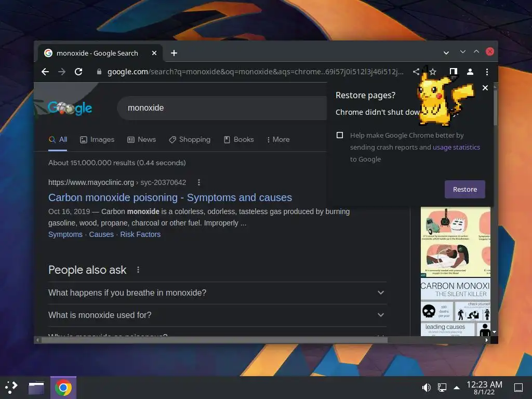Open People also ask options icon

pos(138,270)
